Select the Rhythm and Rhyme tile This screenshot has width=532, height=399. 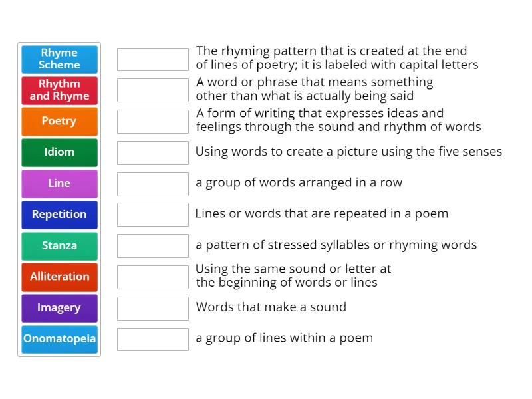(59, 90)
